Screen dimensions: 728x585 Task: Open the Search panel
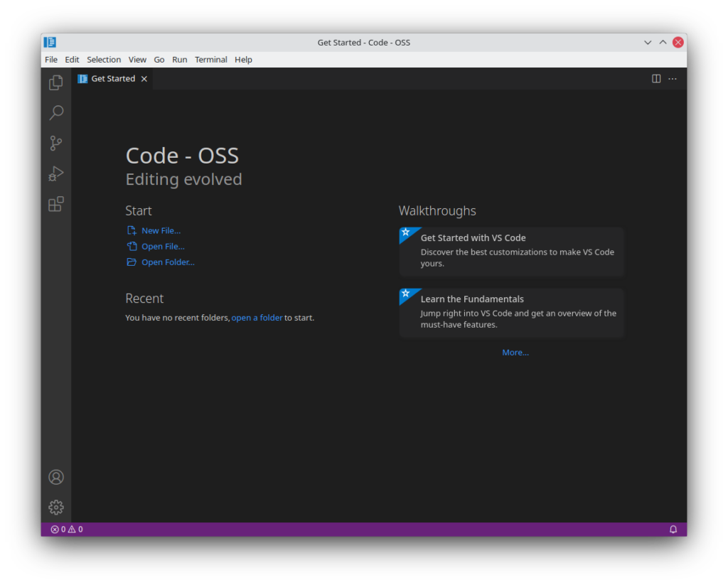click(x=56, y=112)
